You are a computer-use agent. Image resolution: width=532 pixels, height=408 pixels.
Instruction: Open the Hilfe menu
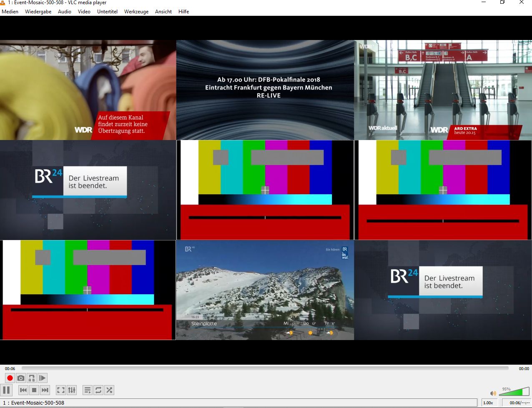184,12
